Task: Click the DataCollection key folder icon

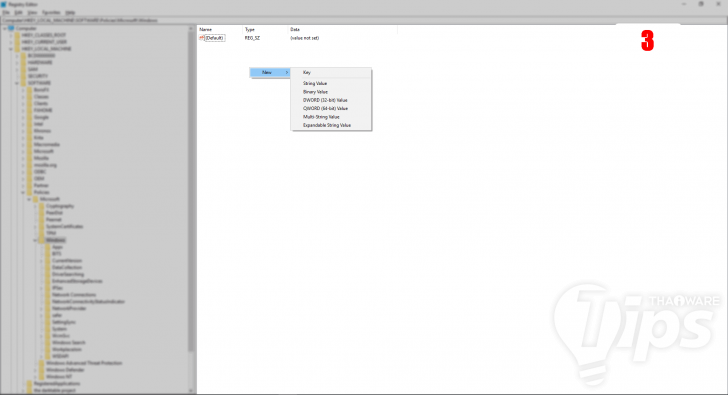Action: tap(47, 267)
